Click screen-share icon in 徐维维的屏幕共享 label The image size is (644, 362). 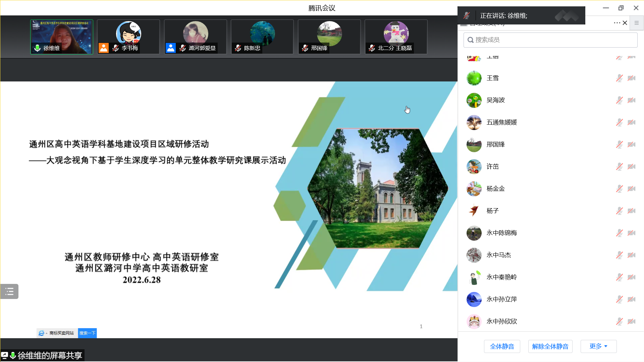point(5,355)
